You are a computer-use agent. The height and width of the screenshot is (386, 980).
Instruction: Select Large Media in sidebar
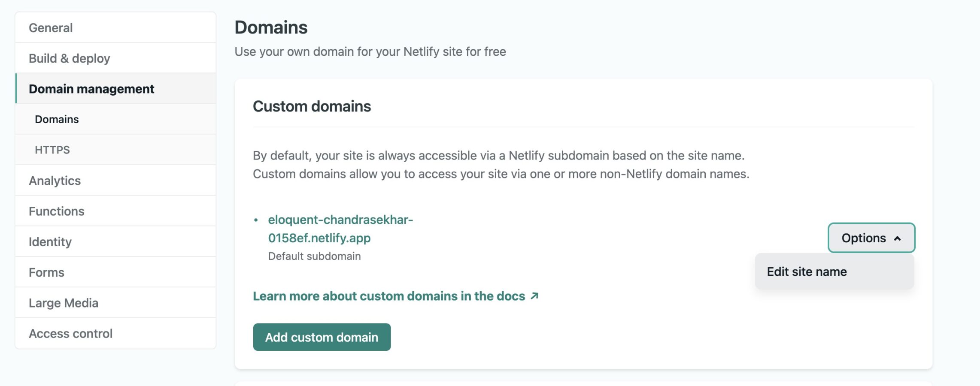[63, 303]
